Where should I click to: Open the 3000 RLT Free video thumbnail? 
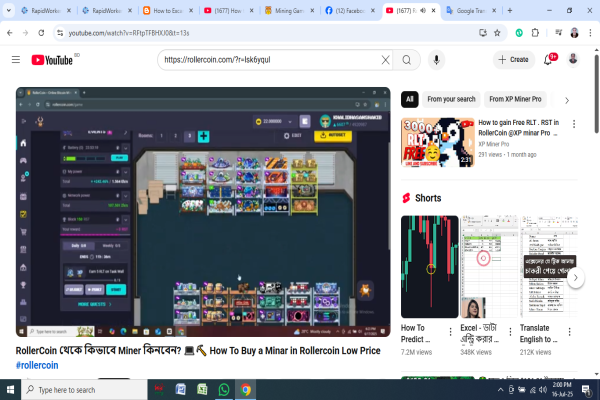pos(438,142)
